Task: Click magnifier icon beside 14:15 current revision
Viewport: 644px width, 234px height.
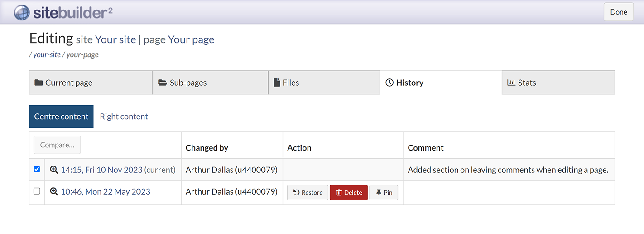Action: click(54, 170)
